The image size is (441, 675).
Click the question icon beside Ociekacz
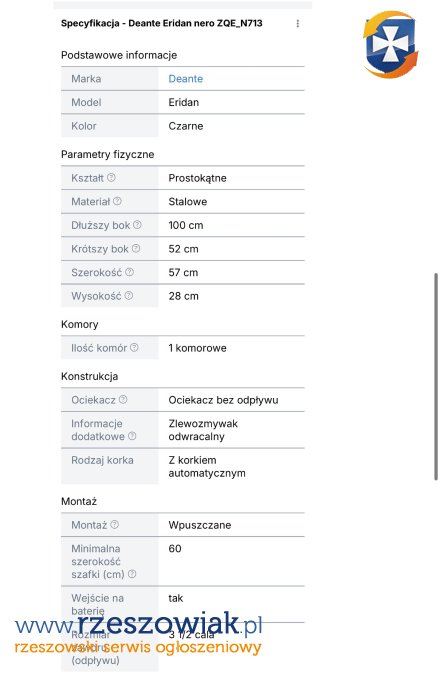123,399
